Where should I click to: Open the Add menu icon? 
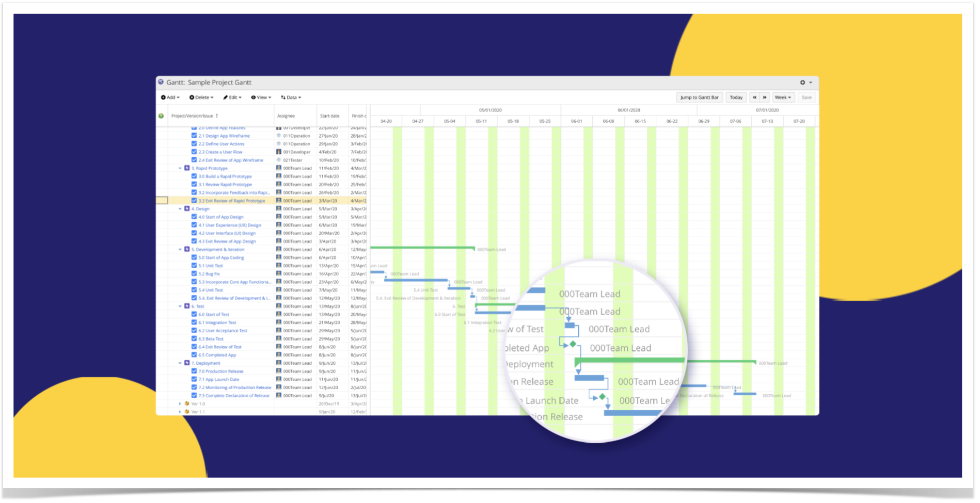tap(163, 97)
